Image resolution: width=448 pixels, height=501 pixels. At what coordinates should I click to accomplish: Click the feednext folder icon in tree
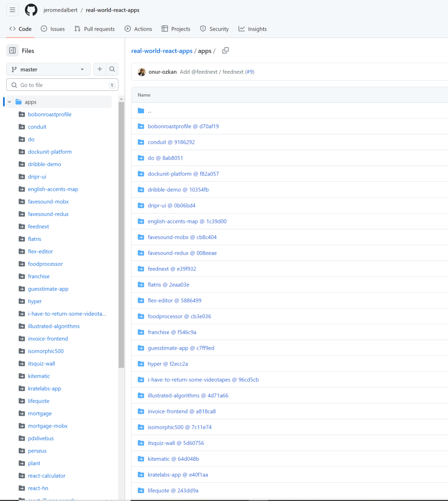point(22,226)
